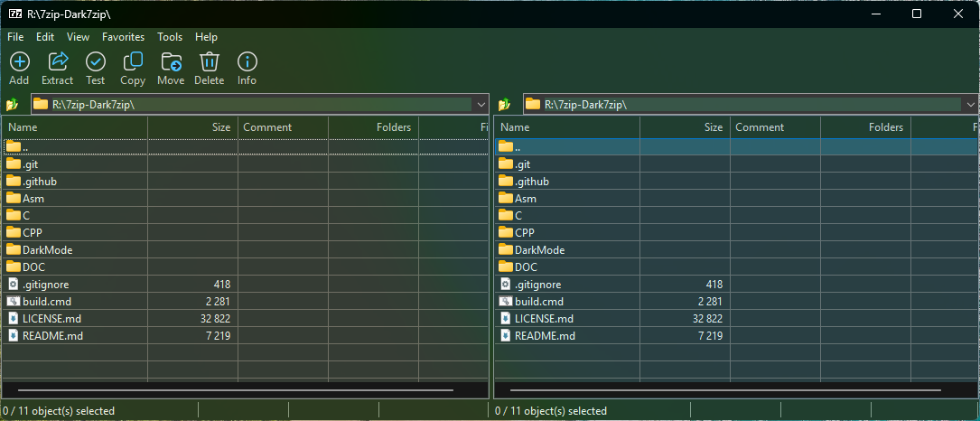Open the left panel path dropdown arrow
This screenshot has height=421, width=980.
(481, 104)
